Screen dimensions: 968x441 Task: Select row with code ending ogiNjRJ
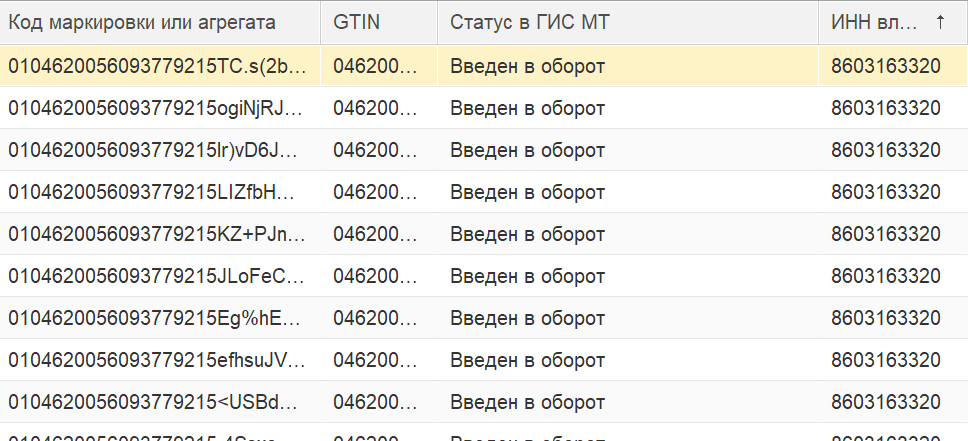pyautogui.click(x=484, y=108)
